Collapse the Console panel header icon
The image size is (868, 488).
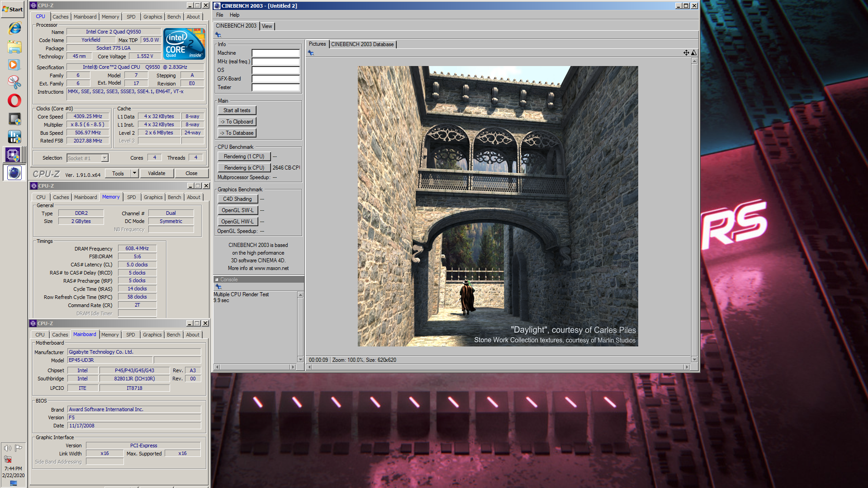tap(217, 280)
